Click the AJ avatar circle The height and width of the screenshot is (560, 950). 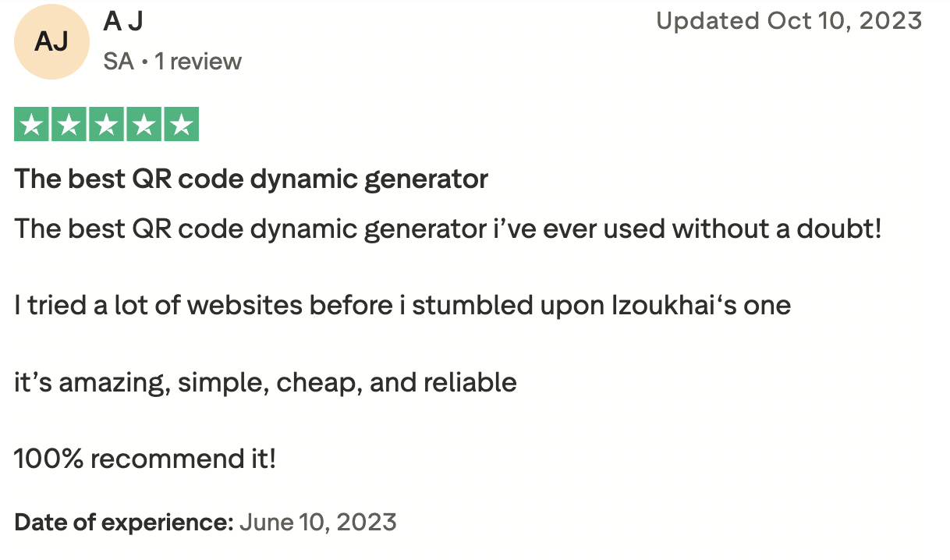tap(51, 42)
